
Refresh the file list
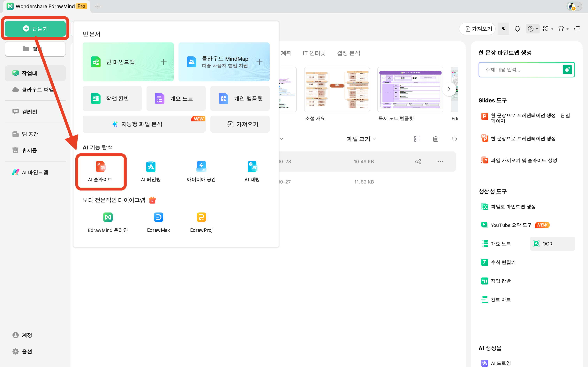point(454,139)
